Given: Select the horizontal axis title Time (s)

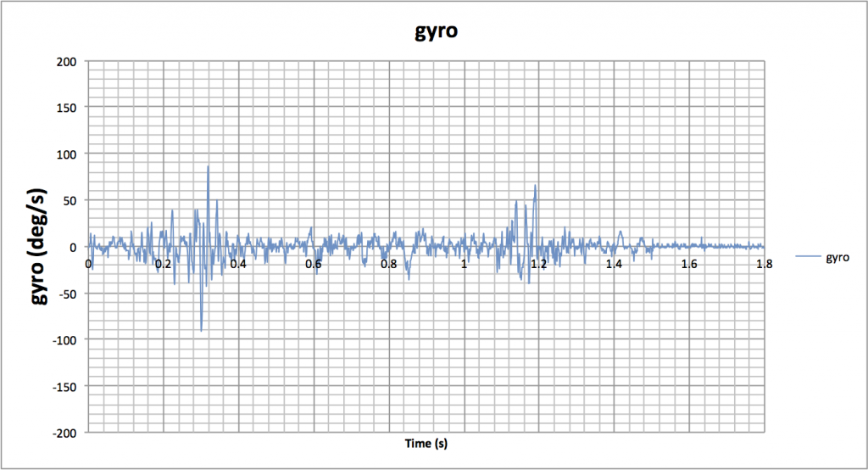Looking at the screenshot, I should coord(426,444).
